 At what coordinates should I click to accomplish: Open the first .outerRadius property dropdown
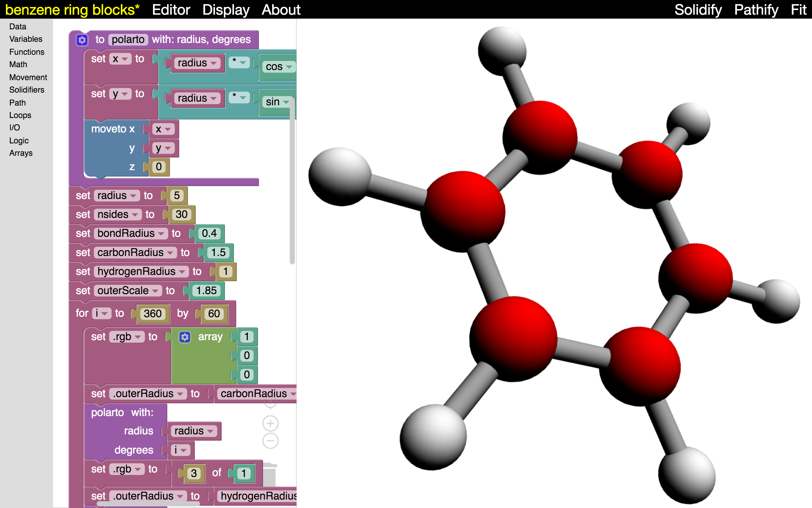(148, 394)
